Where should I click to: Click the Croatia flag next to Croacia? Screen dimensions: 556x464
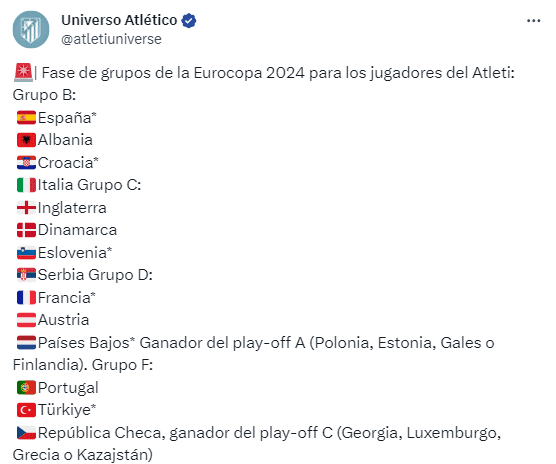(x=26, y=163)
